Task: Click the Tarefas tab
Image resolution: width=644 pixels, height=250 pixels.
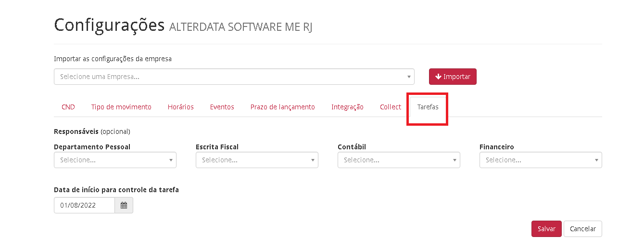Action: [428, 107]
